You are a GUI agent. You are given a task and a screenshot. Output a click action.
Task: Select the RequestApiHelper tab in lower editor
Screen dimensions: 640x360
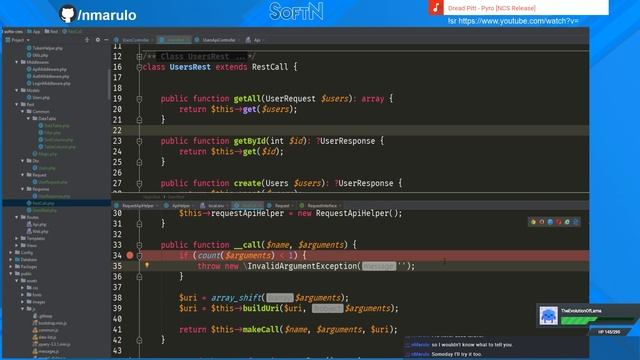[x=136, y=206]
